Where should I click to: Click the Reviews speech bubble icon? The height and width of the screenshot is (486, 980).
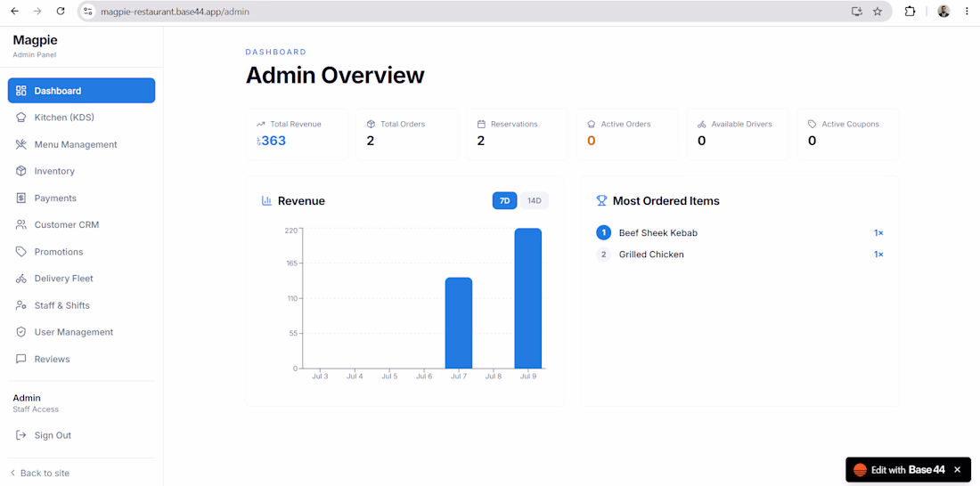[21, 360]
